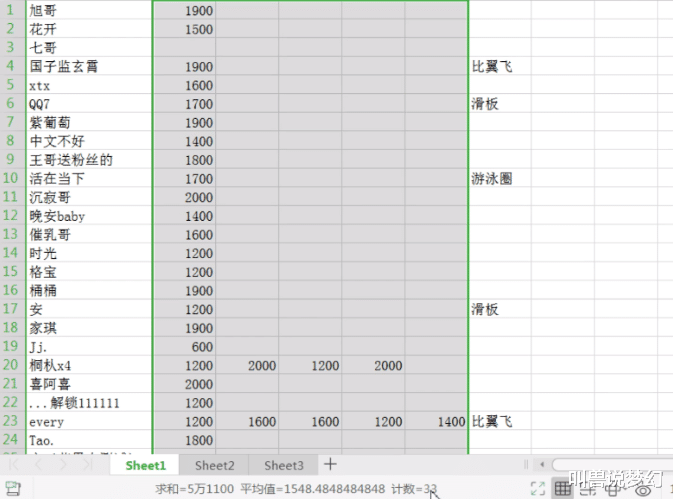Select 比翼飞 in the 国子监玄霄 row
The height and width of the screenshot is (500, 673).
(x=500, y=66)
